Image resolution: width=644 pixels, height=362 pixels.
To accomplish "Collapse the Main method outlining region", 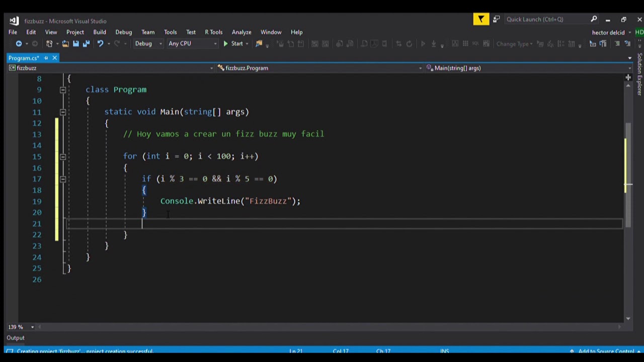I will [63, 112].
